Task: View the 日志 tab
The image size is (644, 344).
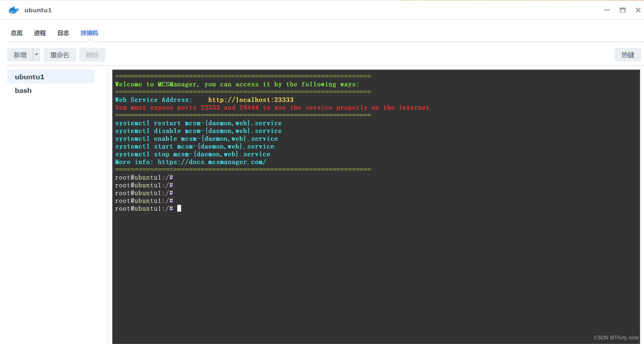Action: pos(63,33)
